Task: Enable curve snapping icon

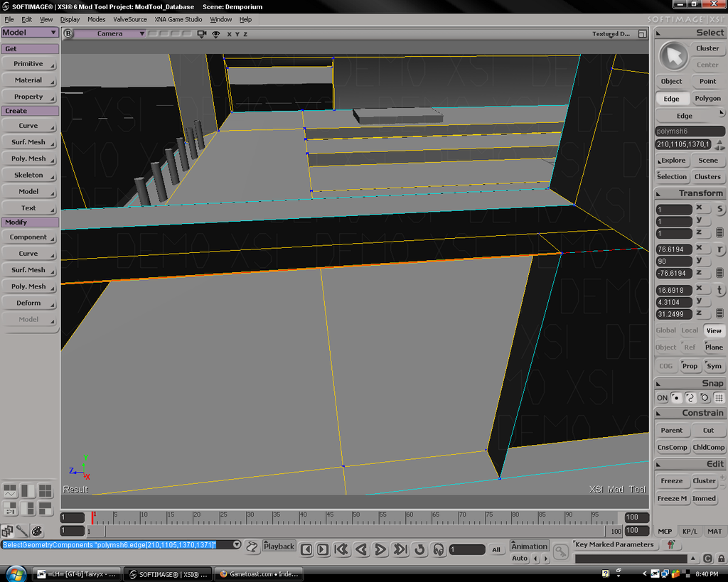Action: click(690, 398)
